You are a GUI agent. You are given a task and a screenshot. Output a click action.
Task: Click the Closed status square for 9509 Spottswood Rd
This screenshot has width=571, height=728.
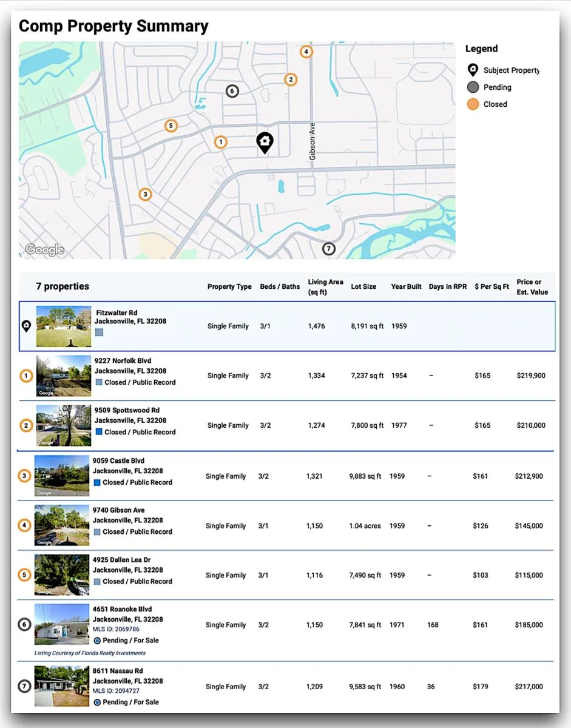point(99,433)
